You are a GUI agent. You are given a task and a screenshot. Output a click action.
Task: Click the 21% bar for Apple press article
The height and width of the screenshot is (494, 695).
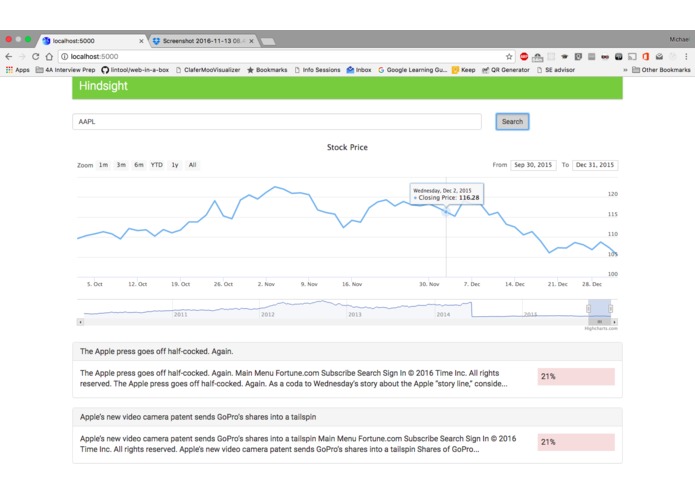coord(576,376)
